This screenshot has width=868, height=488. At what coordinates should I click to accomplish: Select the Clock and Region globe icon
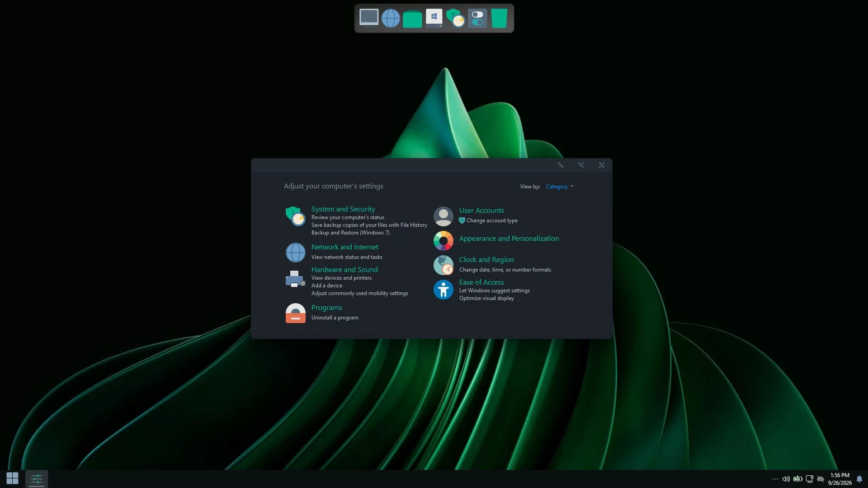[443, 265]
